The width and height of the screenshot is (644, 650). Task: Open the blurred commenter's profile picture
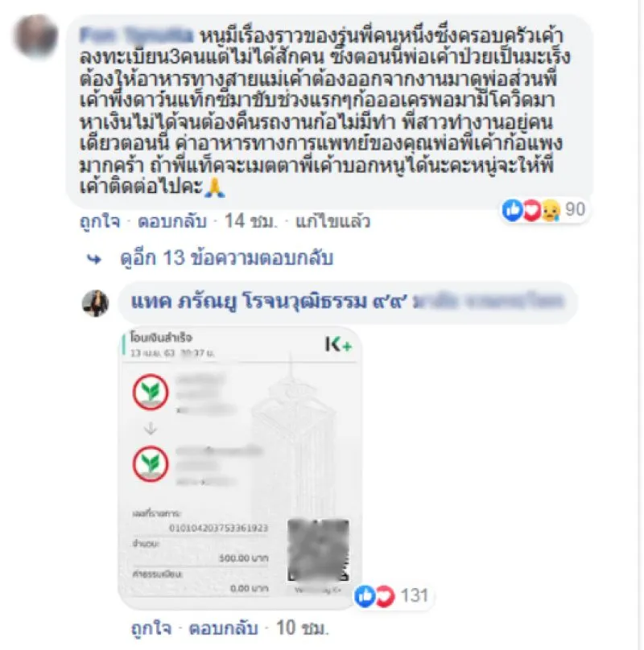click(x=35, y=36)
